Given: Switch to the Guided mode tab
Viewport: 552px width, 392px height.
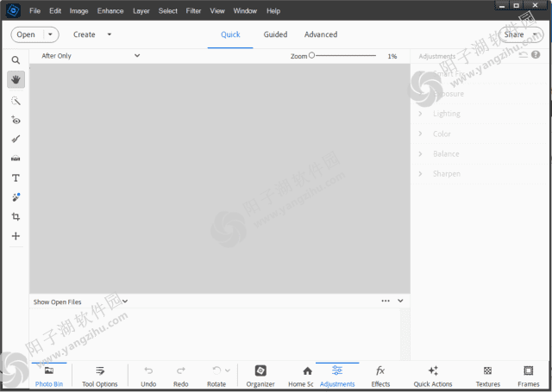Looking at the screenshot, I should point(276,34).
